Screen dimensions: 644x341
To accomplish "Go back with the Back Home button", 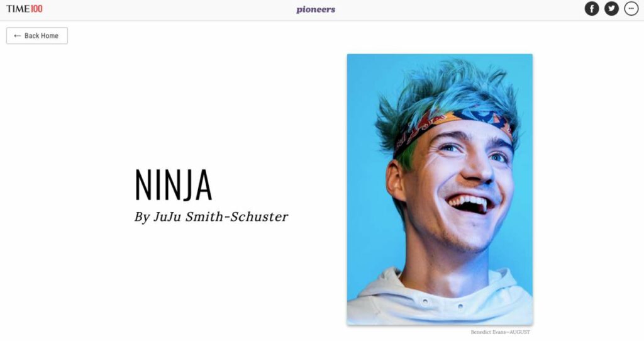I will click(37, 36).
